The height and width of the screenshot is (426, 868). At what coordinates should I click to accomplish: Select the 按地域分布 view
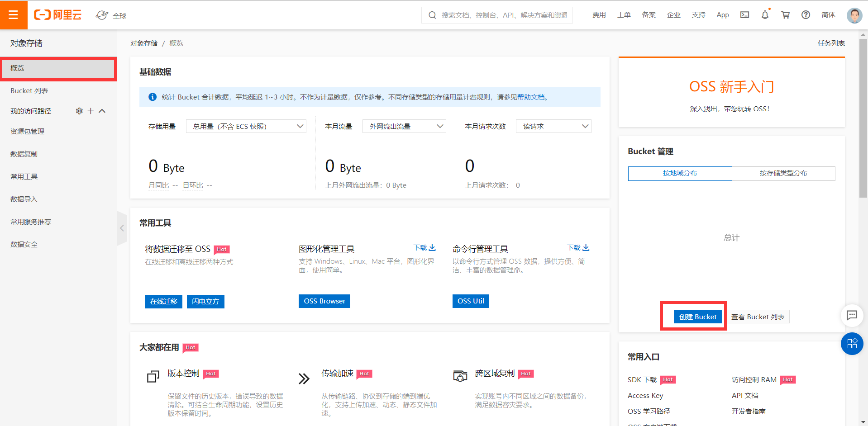point(680,173)
